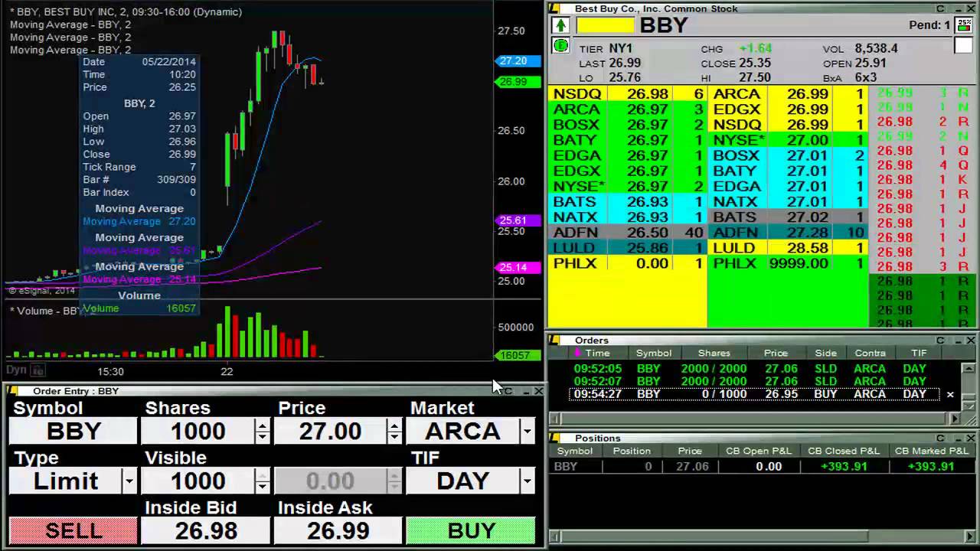Click CB Marked P&L column header in Positions
The height and width of the screenshot is (551, 980).
click(932, 451)
